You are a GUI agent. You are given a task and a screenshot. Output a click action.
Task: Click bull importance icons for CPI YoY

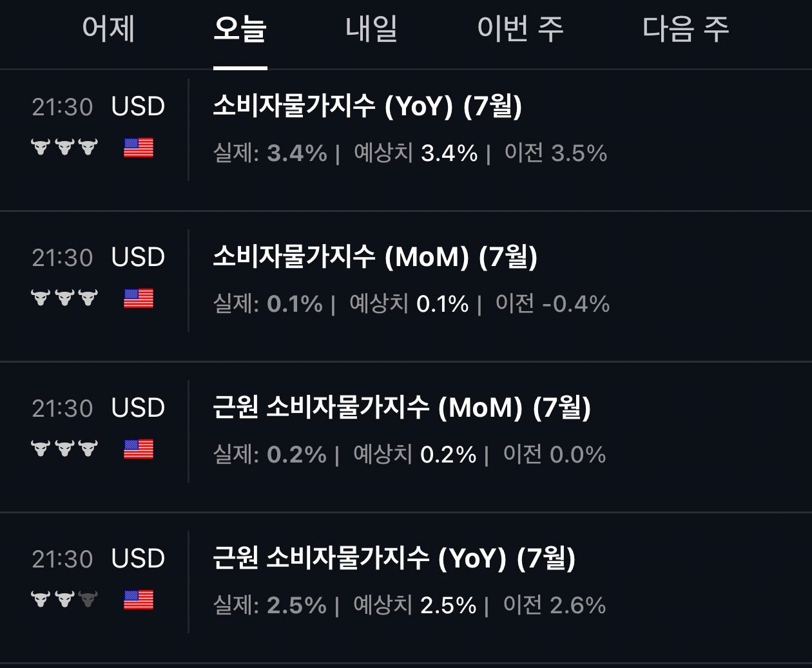tap(64, 148)
